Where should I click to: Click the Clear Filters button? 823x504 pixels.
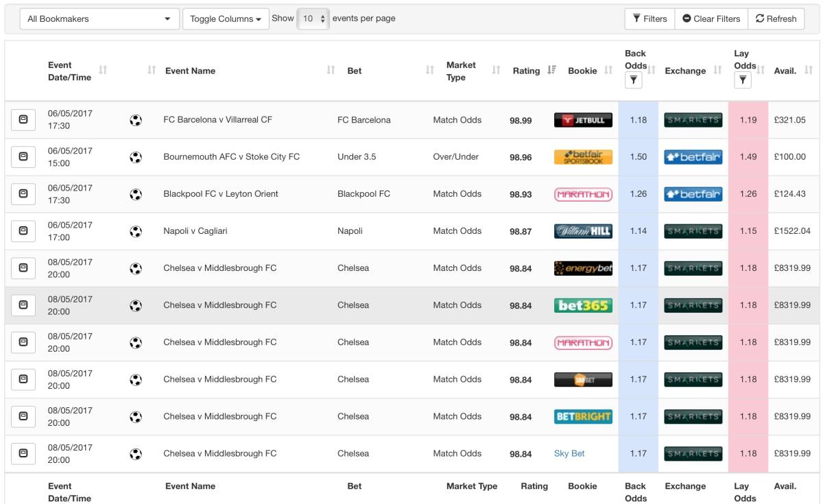pos(711,19)
